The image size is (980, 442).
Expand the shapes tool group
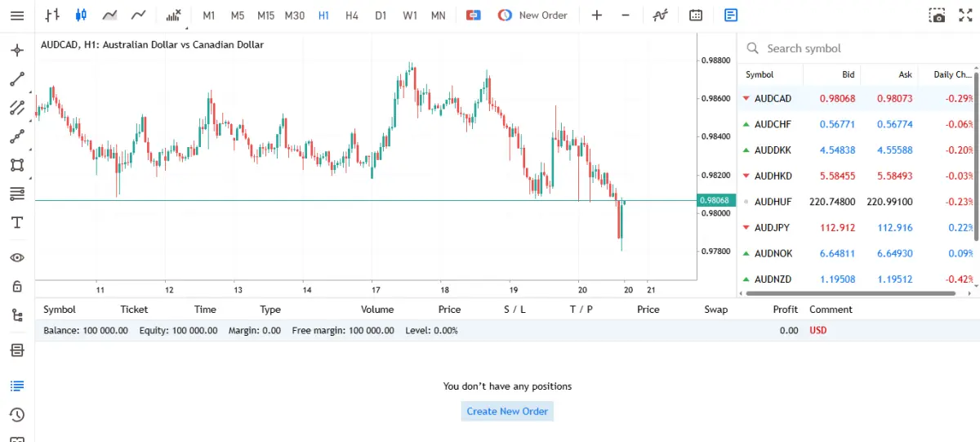click(x=17, y=165)
